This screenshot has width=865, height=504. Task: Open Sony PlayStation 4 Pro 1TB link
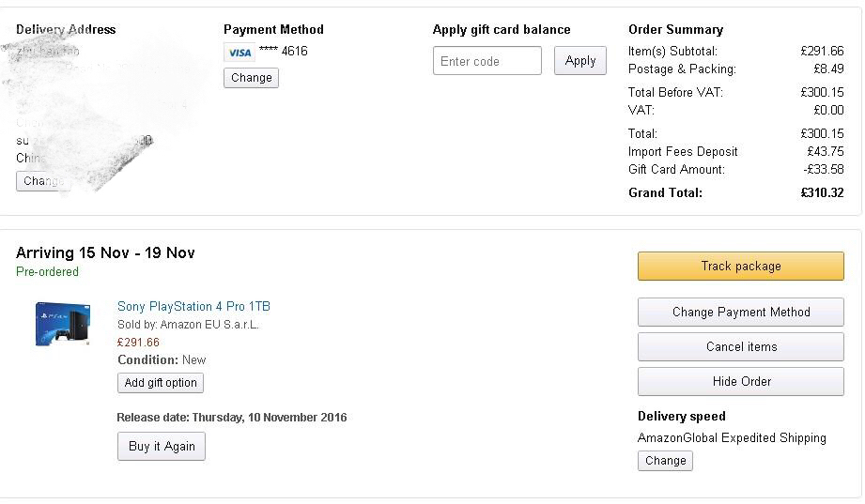193,307
